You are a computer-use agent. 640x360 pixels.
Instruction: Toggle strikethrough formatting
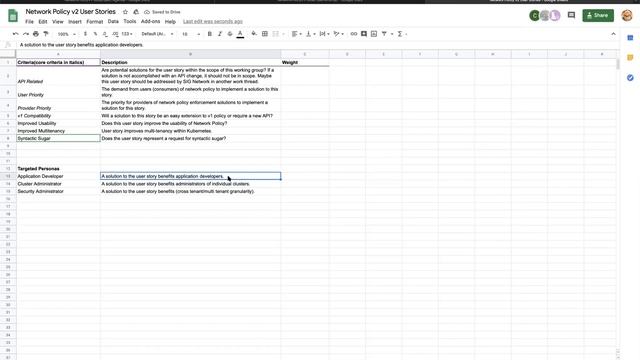(x=230, y=34)
